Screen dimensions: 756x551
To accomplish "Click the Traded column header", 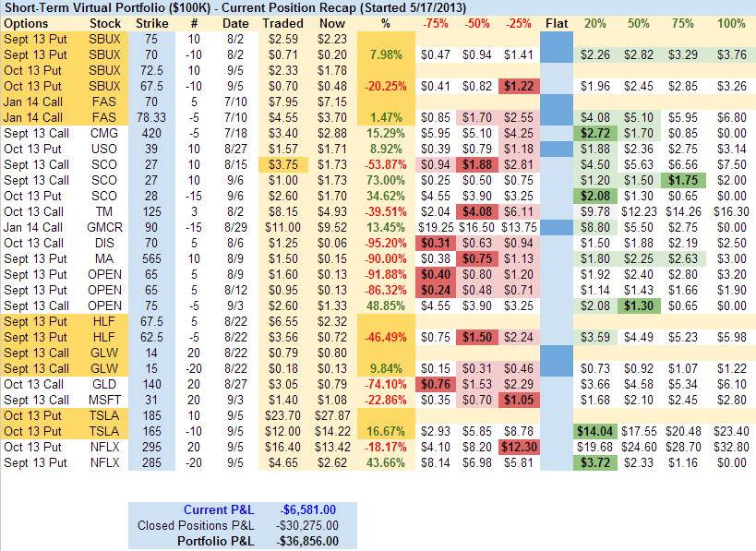I will point(282,23).
